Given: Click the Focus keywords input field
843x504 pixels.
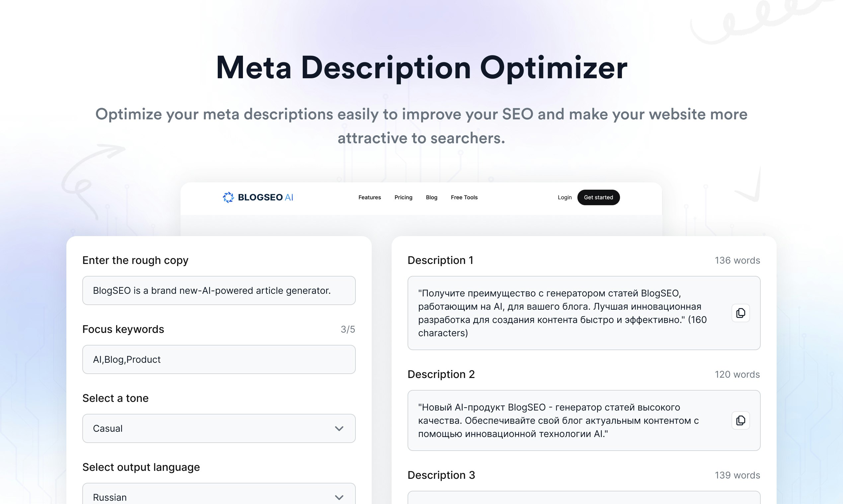Looking at the screenshot, I should coord(219,359).
